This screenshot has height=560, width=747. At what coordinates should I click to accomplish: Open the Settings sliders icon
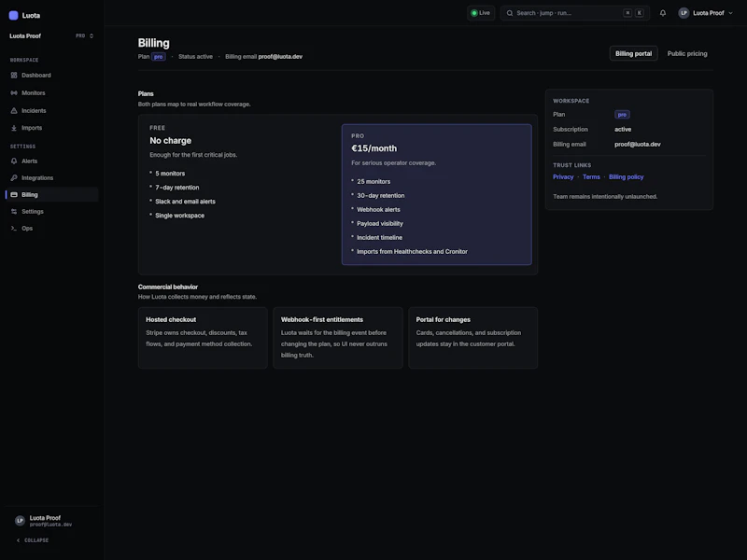(14, 212)
